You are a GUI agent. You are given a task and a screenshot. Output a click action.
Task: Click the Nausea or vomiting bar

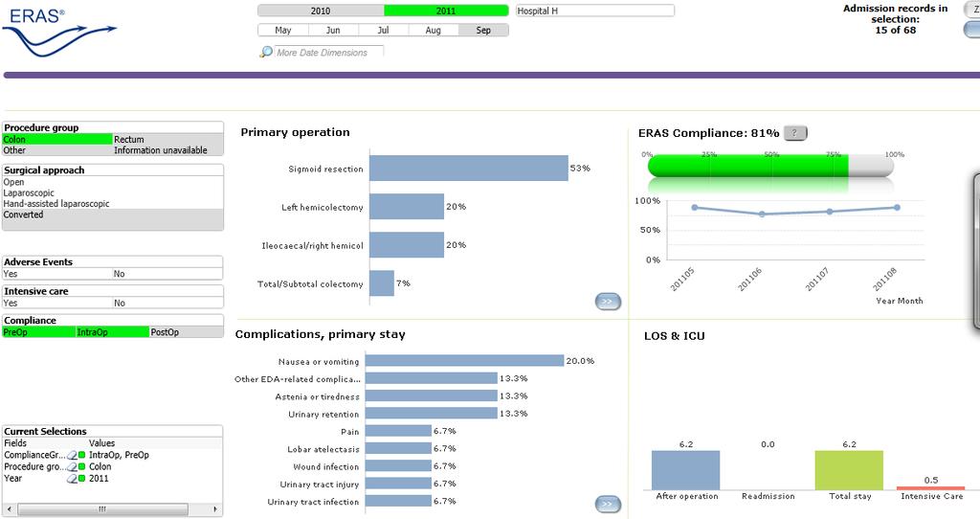[x=464, y=361]
